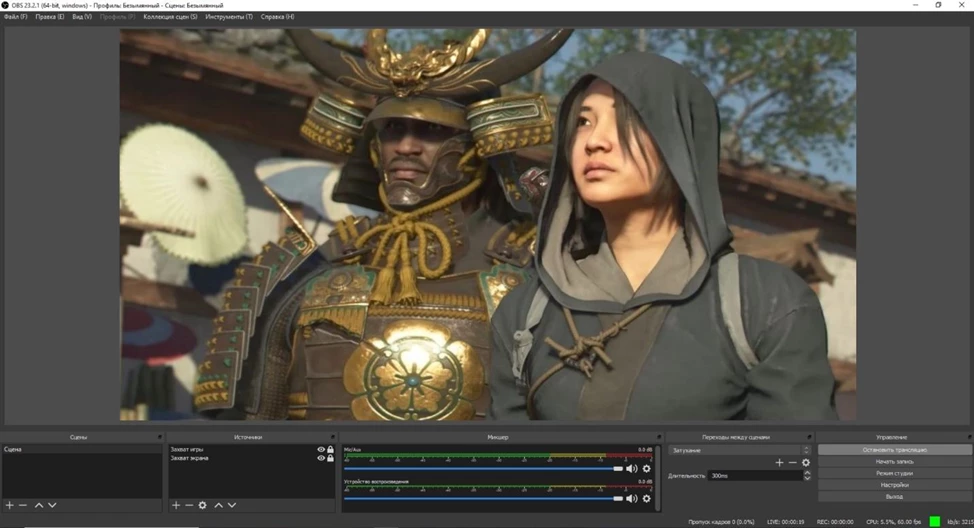Open transition properties gear

[806, 462]
